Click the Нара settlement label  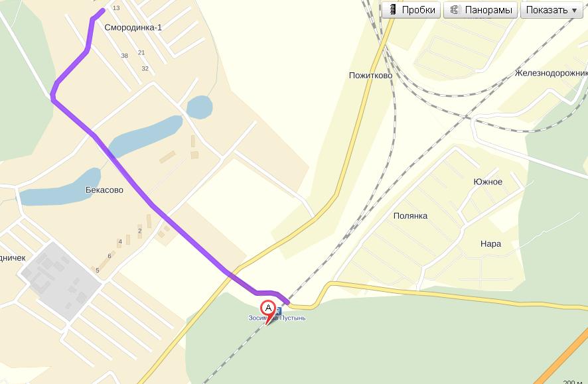[490, 244]
